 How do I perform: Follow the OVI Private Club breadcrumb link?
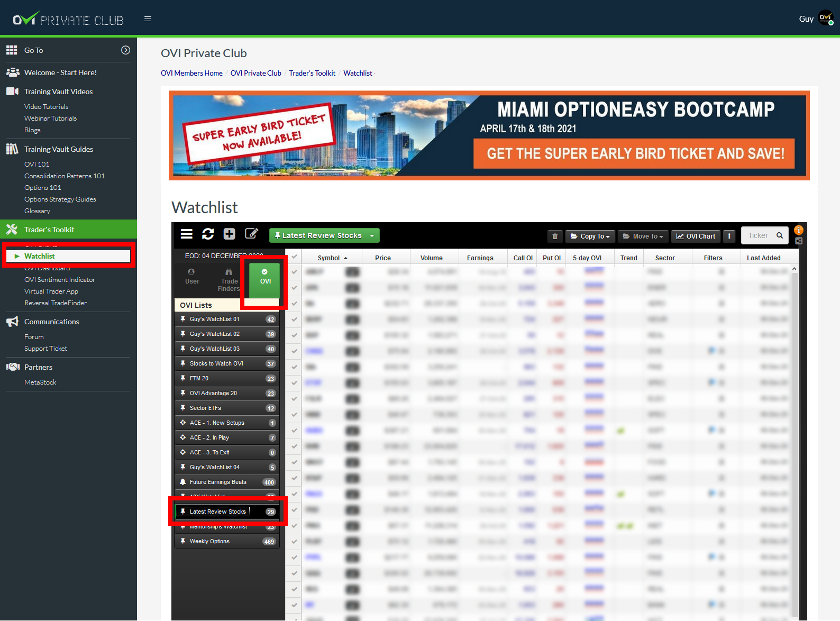point(256,73)
